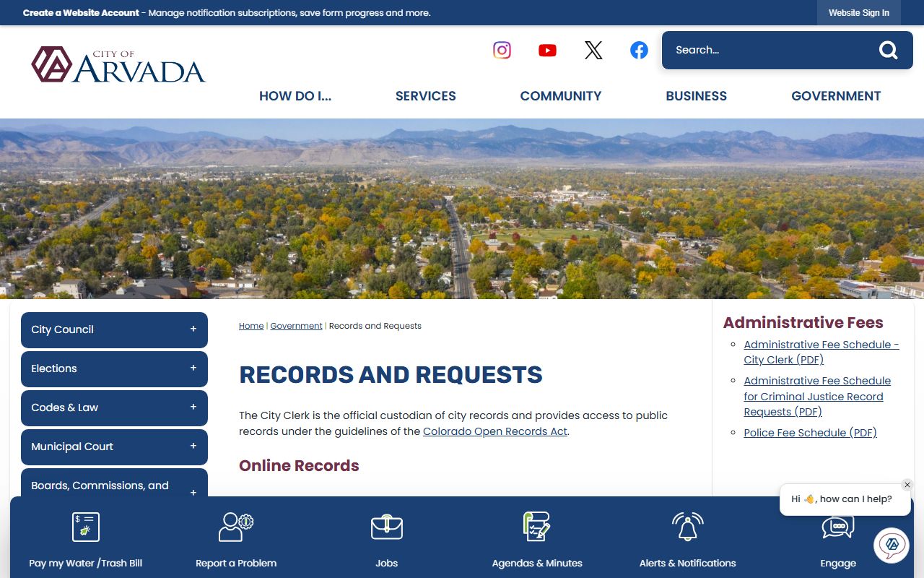The height and width of the screenshot is (578, 924).
Task: Click the Agendas & Minutes icon
Action: [x=537, y=527]
